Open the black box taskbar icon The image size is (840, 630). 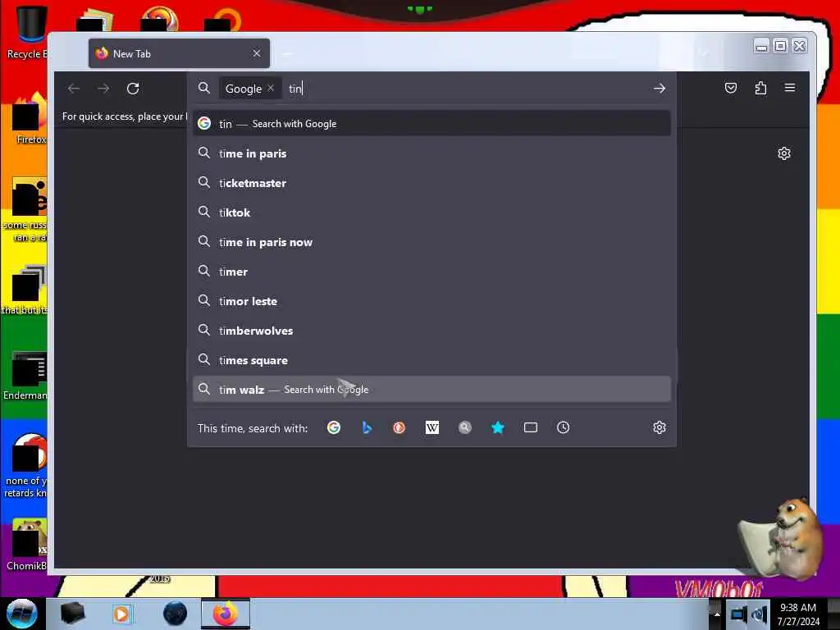coord(72,614)
